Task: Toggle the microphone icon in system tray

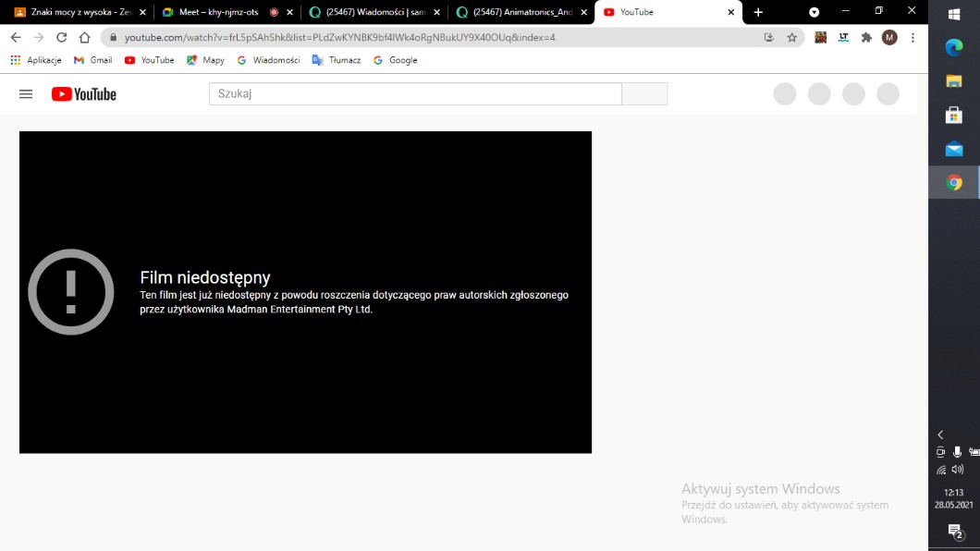Action: pyautogui.click(x=958, y=452)
